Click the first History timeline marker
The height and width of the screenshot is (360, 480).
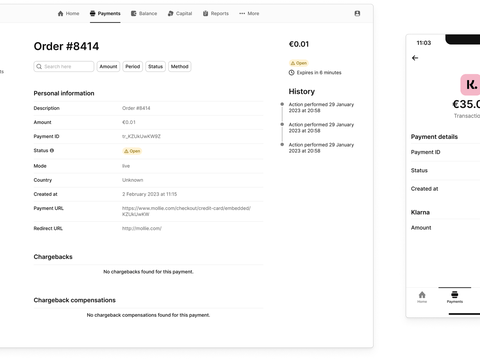point(282,104)
